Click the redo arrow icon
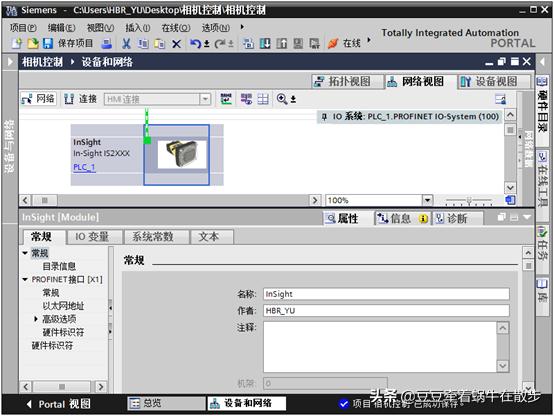Screen dimensions: 554x416 coord(220,44)
